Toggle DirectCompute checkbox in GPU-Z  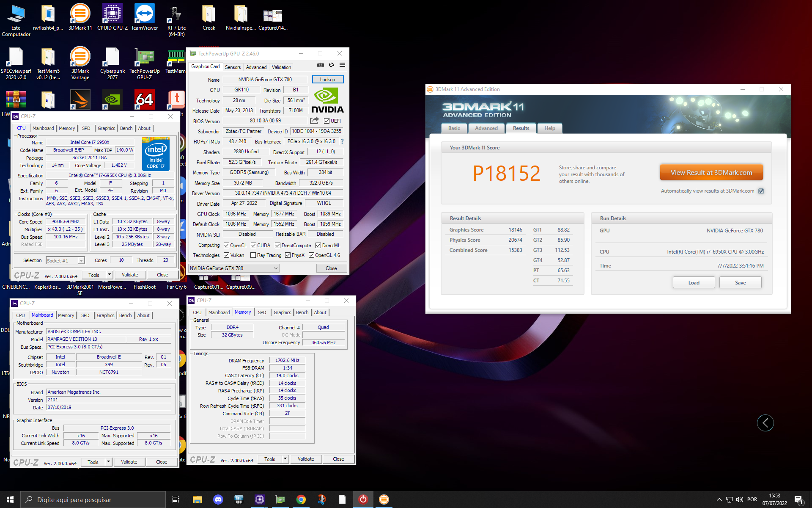(x=278, y=246)
